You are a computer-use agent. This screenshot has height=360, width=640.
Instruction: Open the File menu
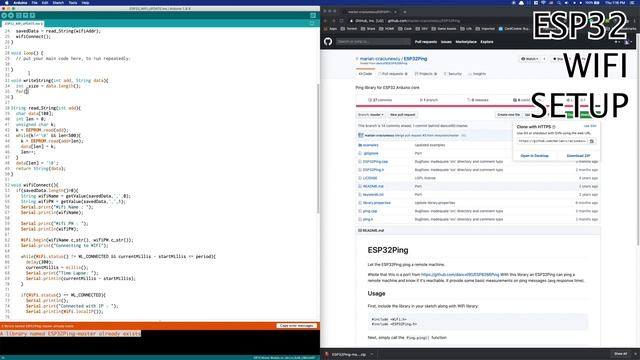(x=34, y=2)
